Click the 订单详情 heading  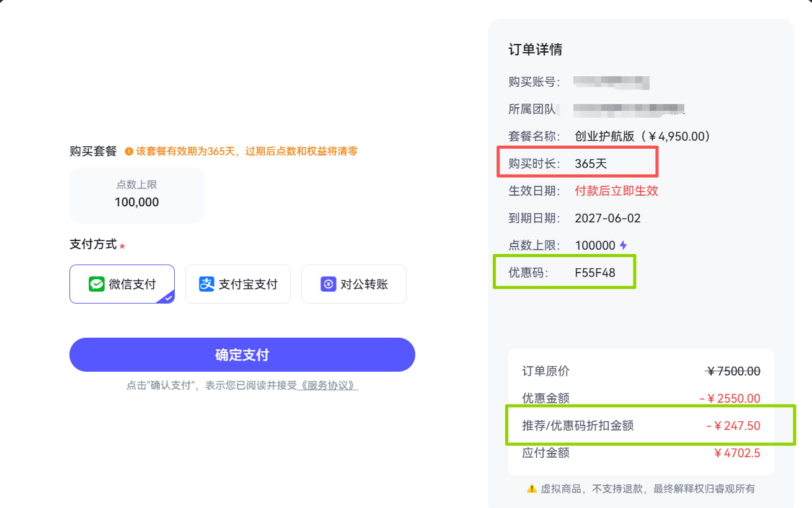click(536, 50)
